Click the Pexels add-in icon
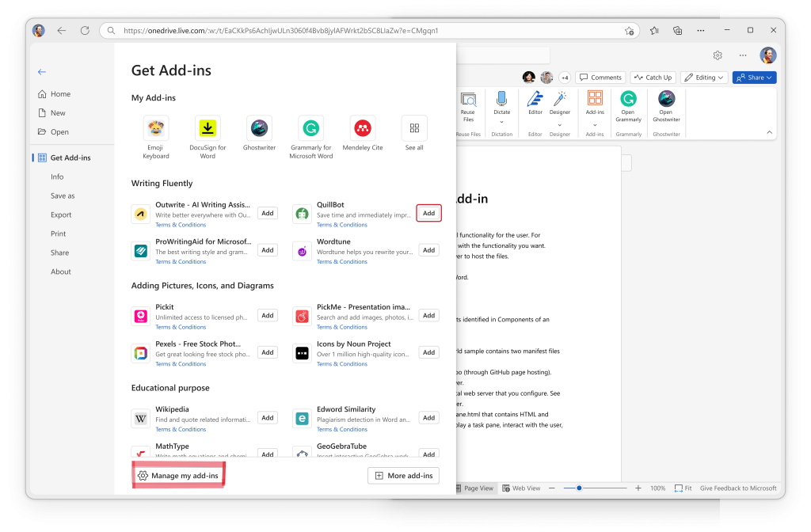The width and height of the screenshot is (811, 532). pyautogui.click(x=141, y=353)
